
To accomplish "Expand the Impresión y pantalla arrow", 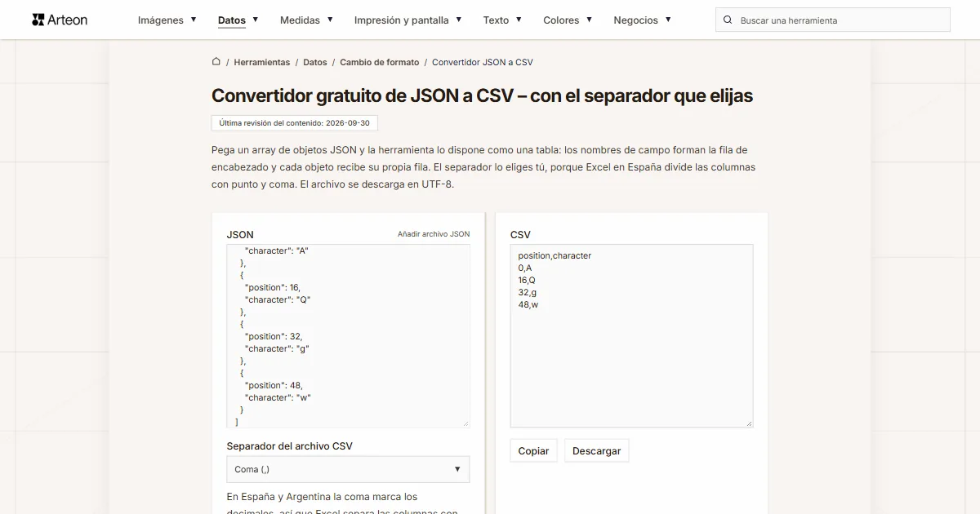I will (x=459, y=19).
